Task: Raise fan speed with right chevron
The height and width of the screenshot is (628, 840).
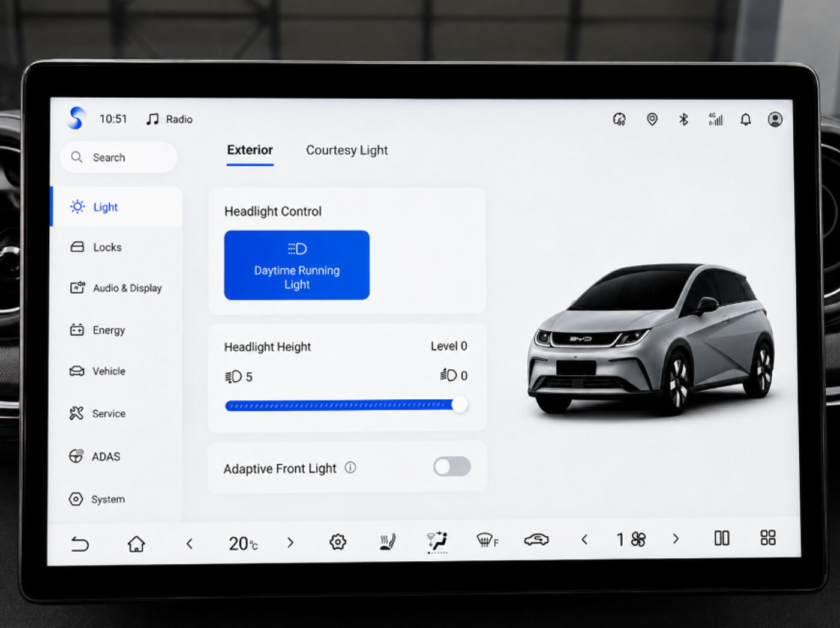Action: coord(676,539)
